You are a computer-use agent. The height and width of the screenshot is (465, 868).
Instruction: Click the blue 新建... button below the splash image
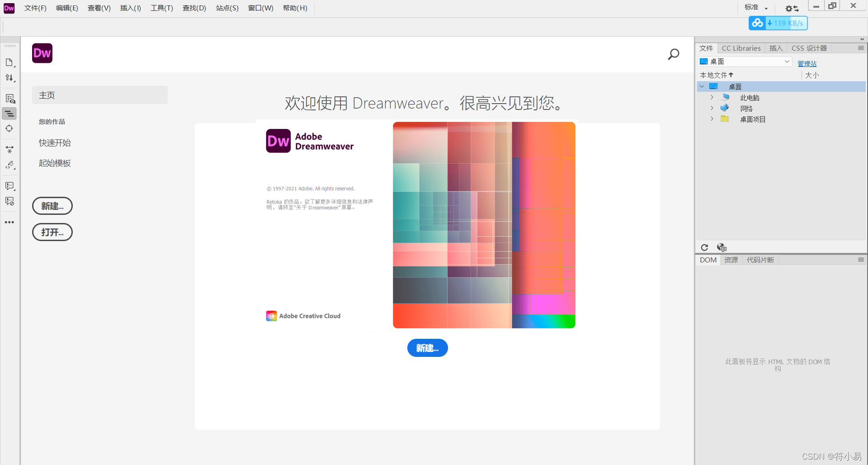[427, 348]
